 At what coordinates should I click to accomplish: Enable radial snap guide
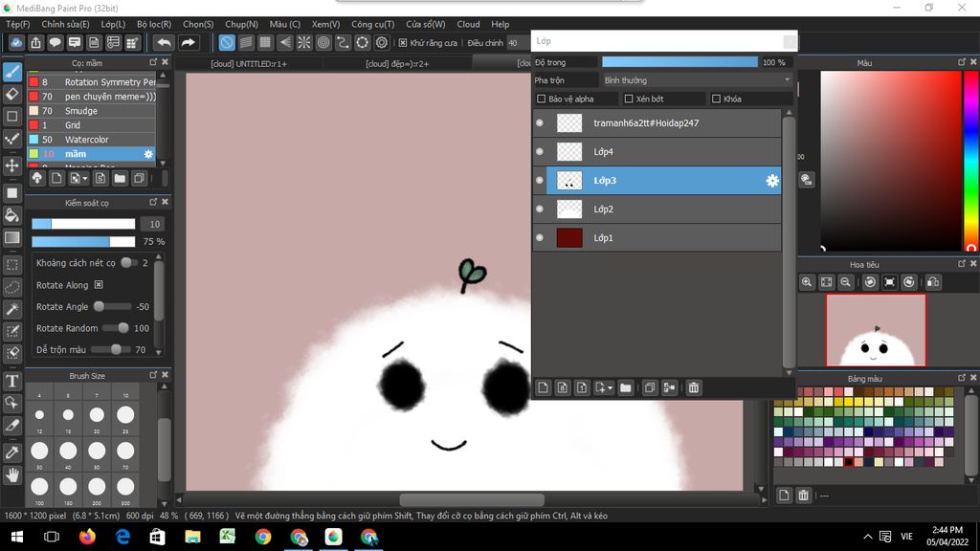pyautogui.click(x=304, y=42)
